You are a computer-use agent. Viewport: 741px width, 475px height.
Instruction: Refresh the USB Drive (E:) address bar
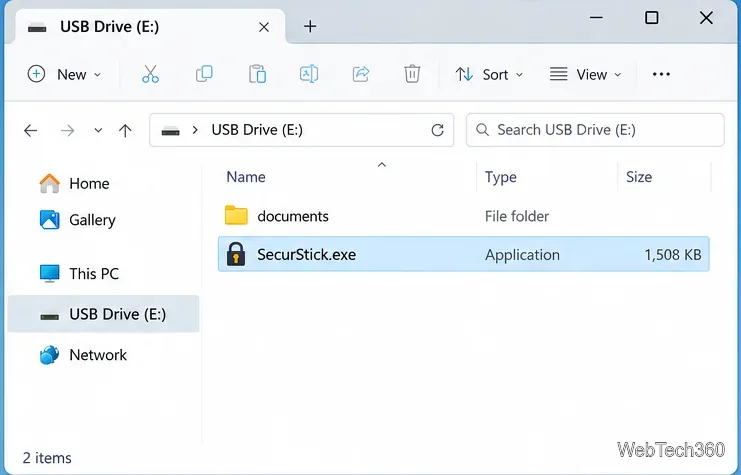tap(438, 130)
